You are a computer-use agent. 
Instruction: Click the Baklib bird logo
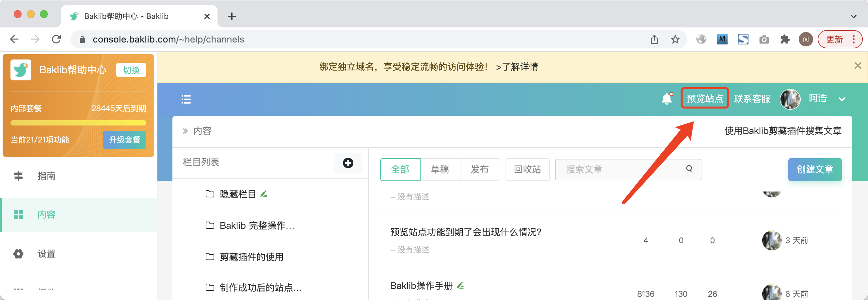[21, 70]
